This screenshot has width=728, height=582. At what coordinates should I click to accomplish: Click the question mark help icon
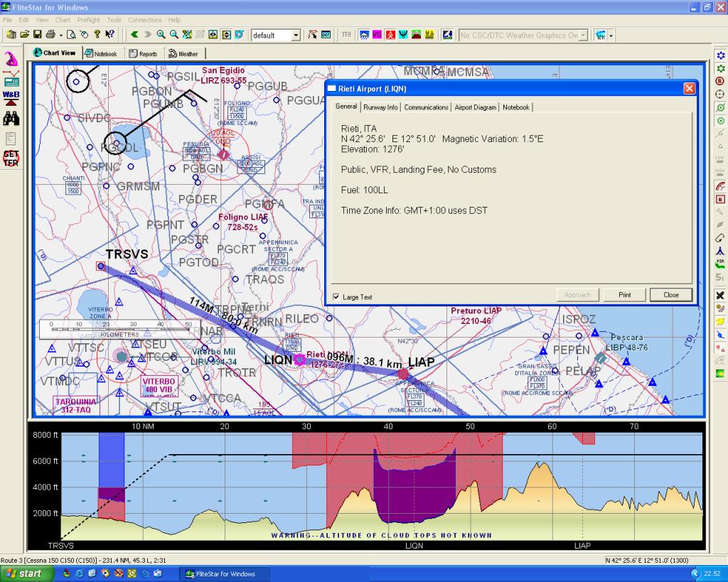pos(97,34)
